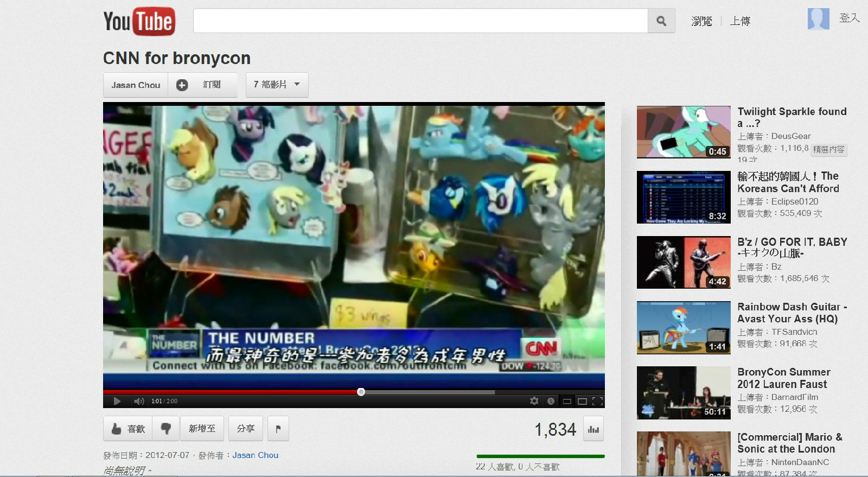868x477 pixels.
Task: Click the uploader line naming DeusGear
Action: 774,136
